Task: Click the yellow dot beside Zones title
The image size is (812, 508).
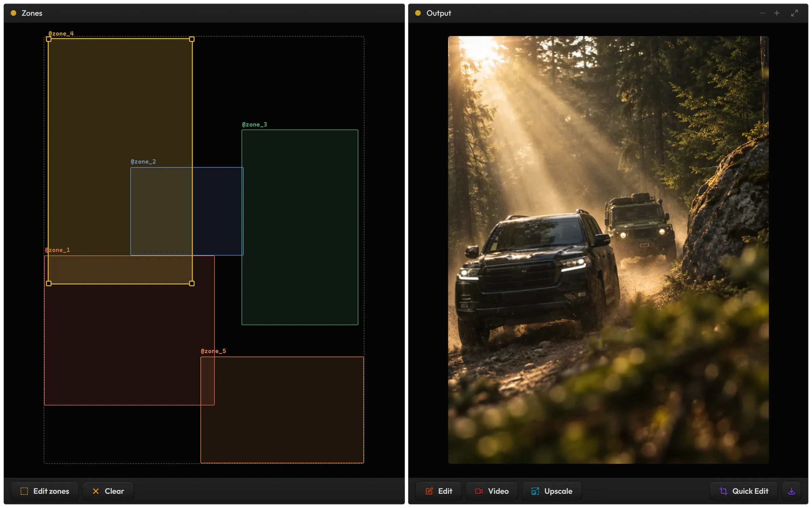Action: [14, 13]
